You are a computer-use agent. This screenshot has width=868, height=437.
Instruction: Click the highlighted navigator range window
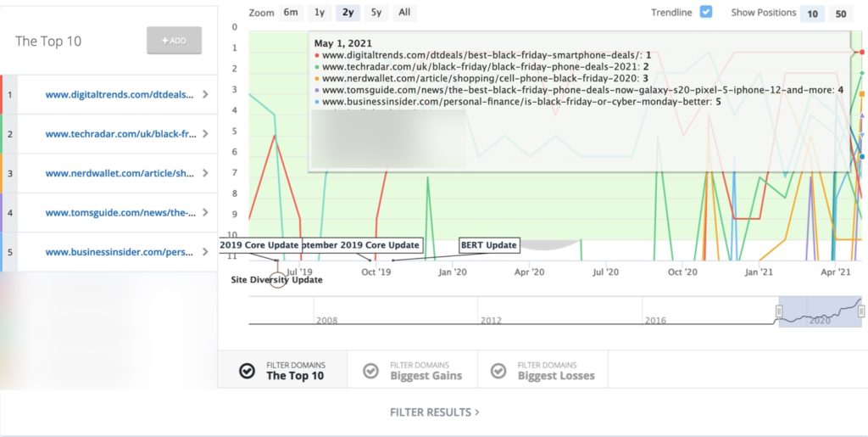(820, 311)
